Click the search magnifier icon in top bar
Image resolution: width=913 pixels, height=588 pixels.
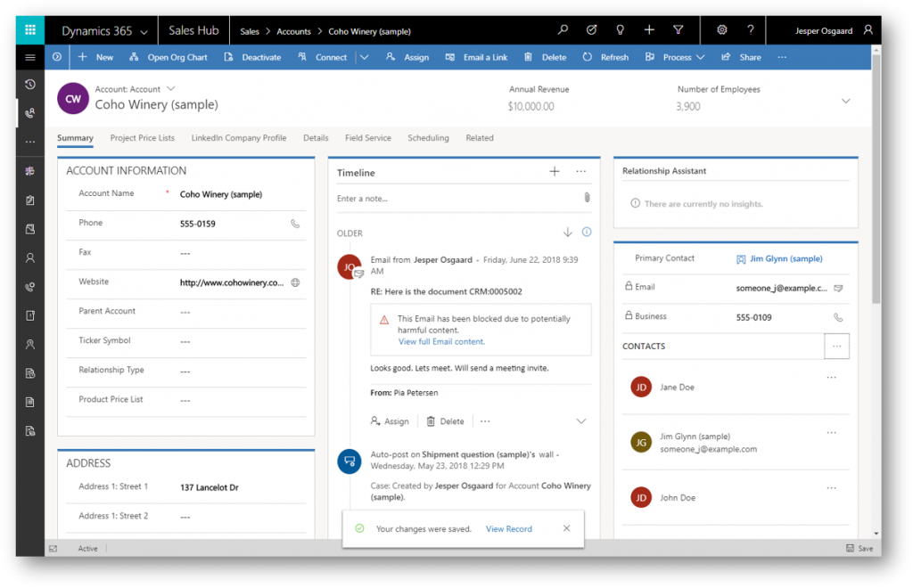(563, 30)
